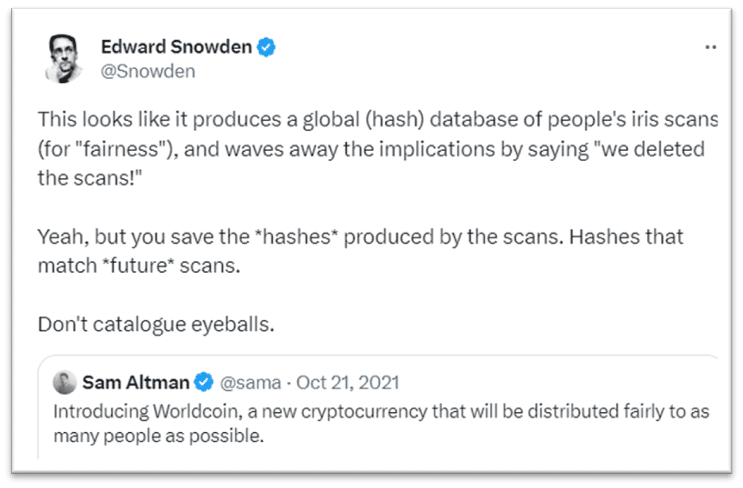Open Edward Snowden's profile picture
Viewport: 743px width, 488px height.
[x=63, y=59]
